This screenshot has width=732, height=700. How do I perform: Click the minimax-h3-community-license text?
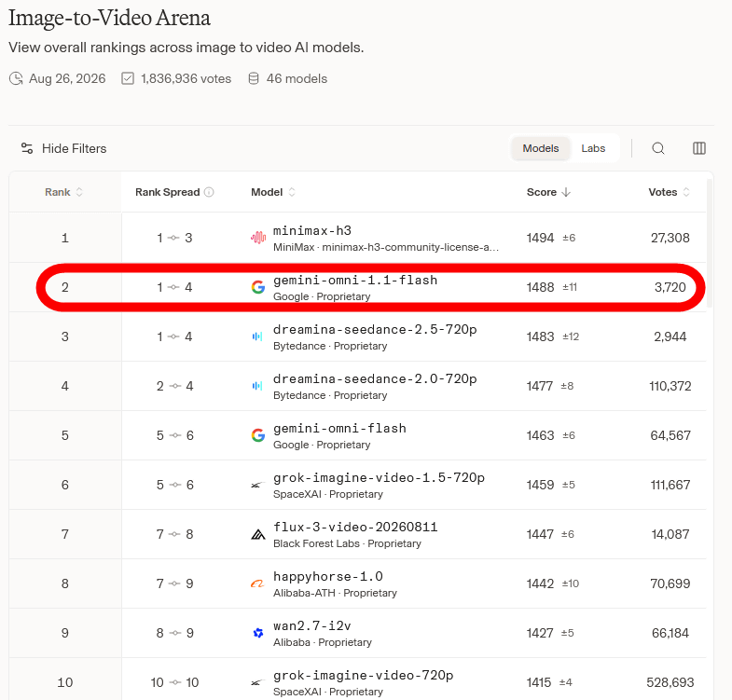(410, 247)
